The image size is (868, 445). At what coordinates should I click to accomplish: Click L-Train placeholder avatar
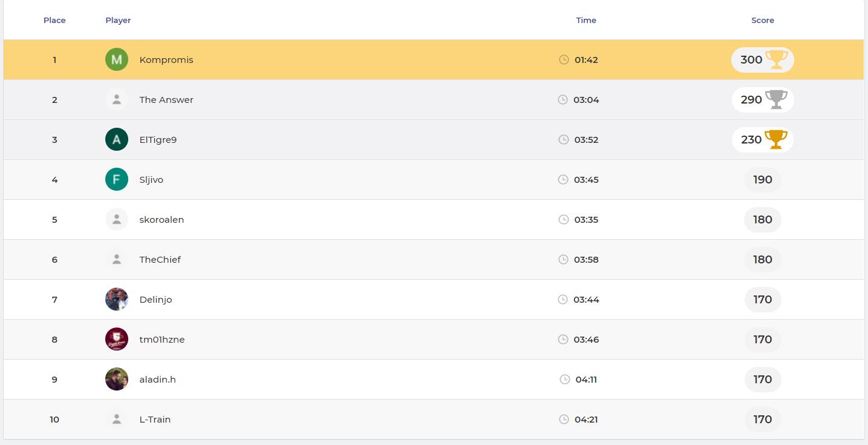tap(117, 419)
